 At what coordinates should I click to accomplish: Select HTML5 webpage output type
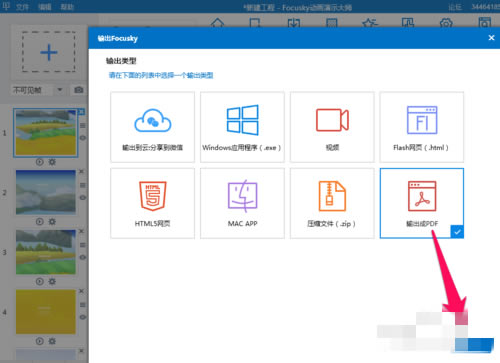coord(152,203)
